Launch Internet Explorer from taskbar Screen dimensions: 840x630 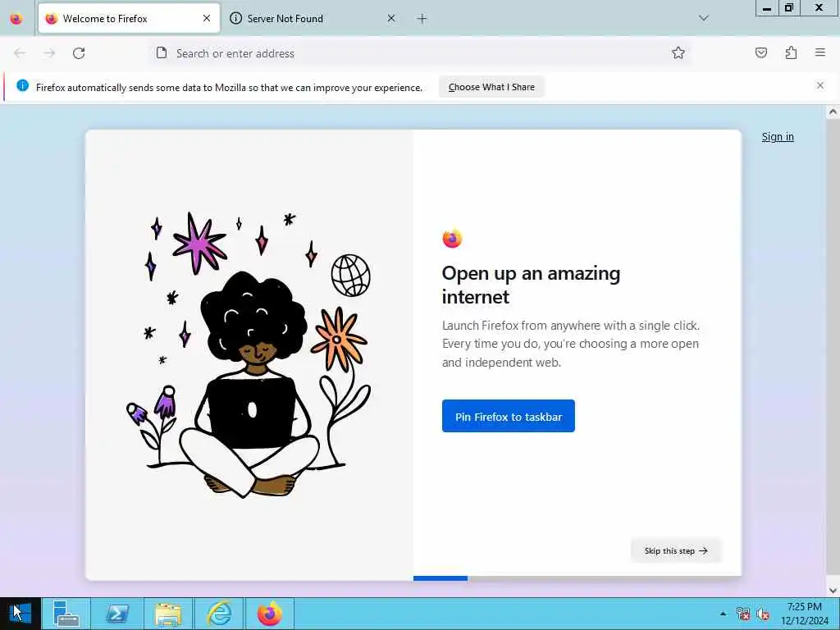219,614
